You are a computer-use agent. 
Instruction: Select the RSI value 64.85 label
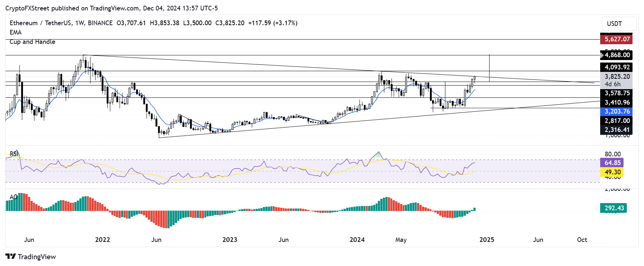[612, 163]
